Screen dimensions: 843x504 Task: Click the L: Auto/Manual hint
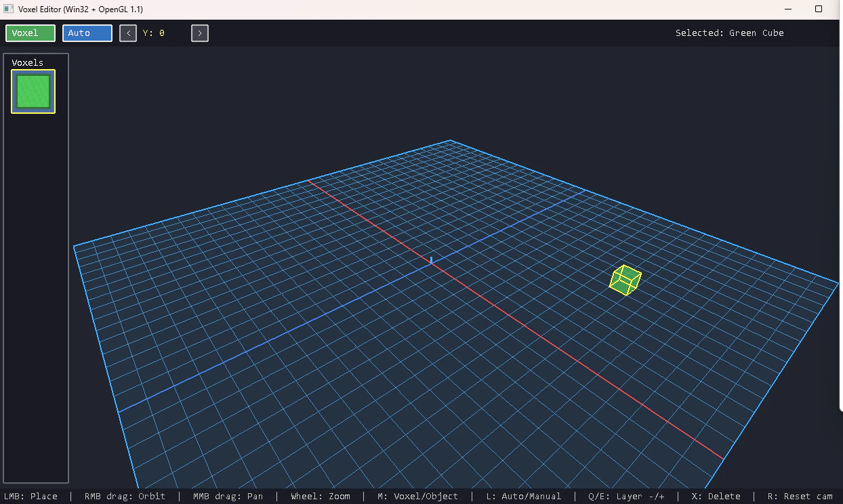click(524, 497)
